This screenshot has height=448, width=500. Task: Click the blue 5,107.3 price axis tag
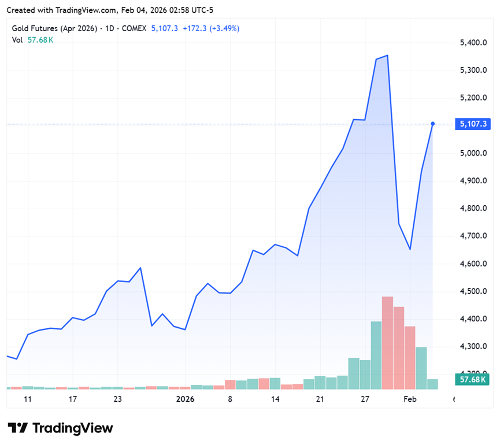coord(472,124)
